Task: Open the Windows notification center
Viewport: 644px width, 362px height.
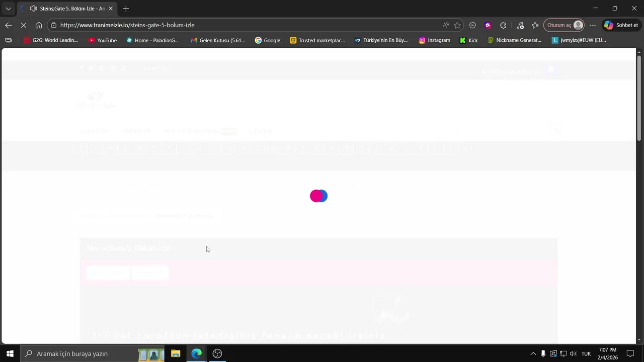Action: (630, 354)
